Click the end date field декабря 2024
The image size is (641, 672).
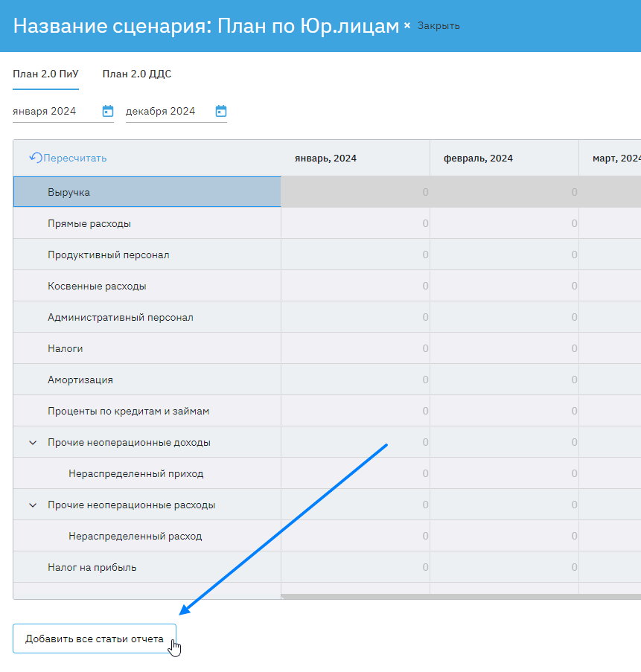tap(167, 111)
